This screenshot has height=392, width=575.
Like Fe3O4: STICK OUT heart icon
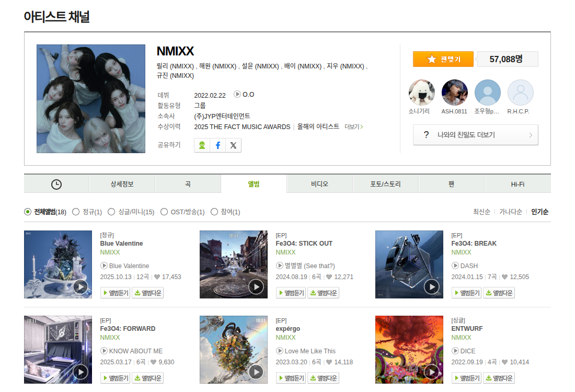point(329,277)
